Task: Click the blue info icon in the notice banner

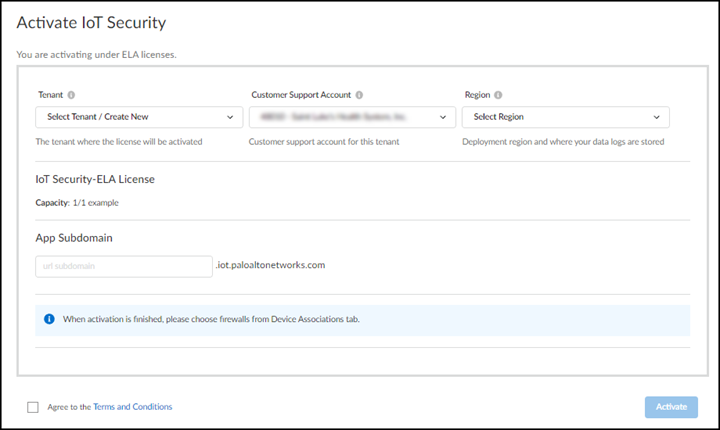Action: coord(49,320)
